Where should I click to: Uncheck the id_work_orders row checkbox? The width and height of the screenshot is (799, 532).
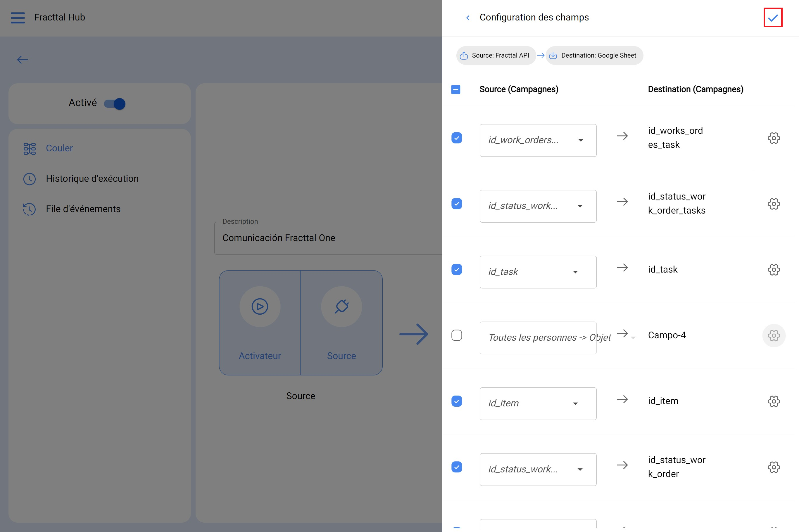coord(457,138)
